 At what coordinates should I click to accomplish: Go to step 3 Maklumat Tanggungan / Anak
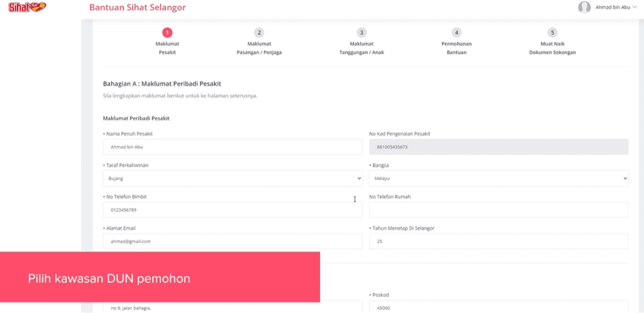coord(361,42)
